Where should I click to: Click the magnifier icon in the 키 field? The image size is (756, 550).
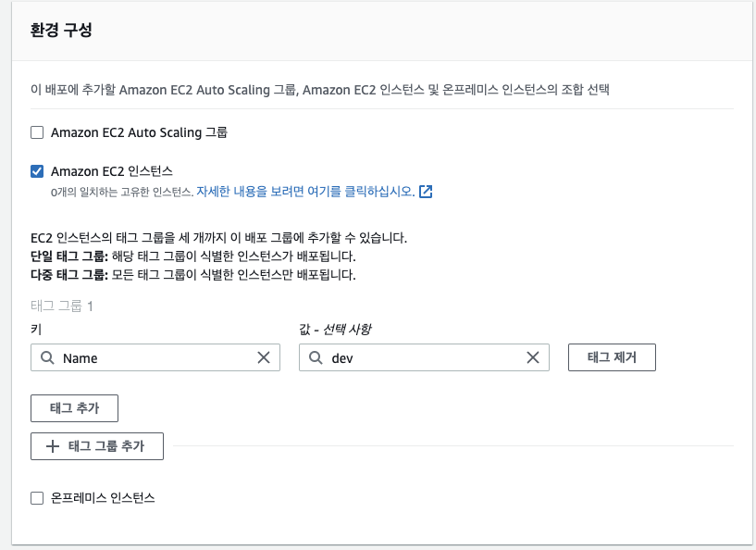46,358
